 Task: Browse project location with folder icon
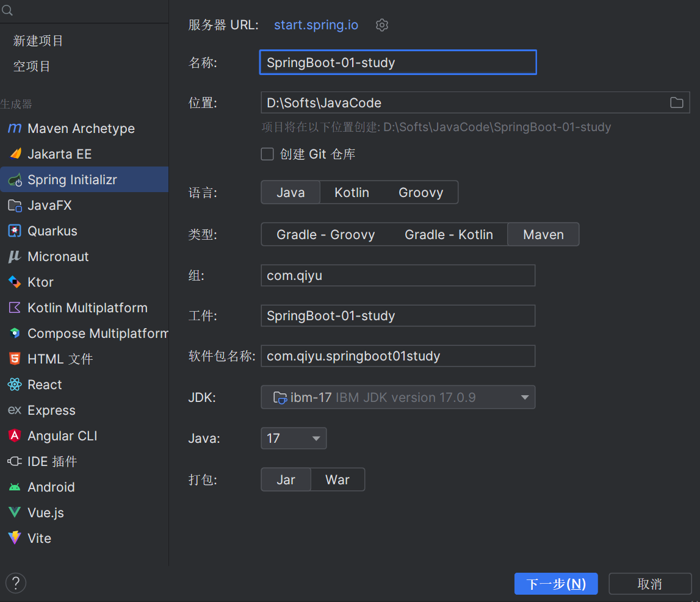click(x=676, y=102)
